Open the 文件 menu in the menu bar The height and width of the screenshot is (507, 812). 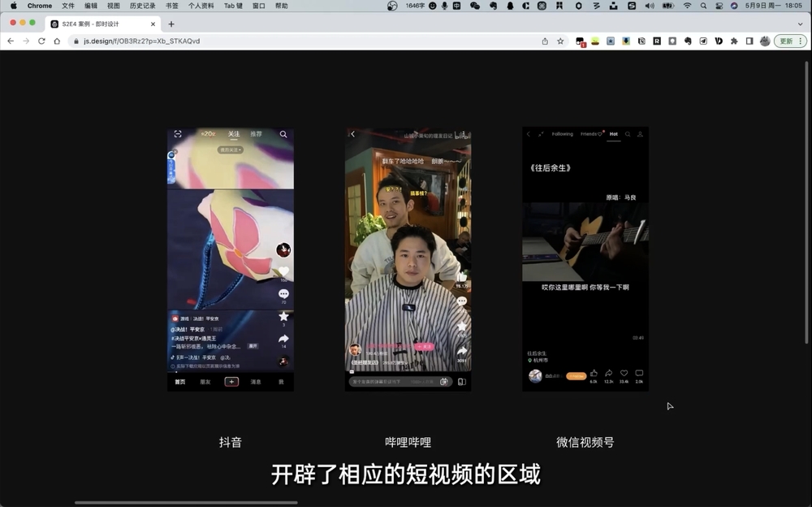tap(68, 6)
